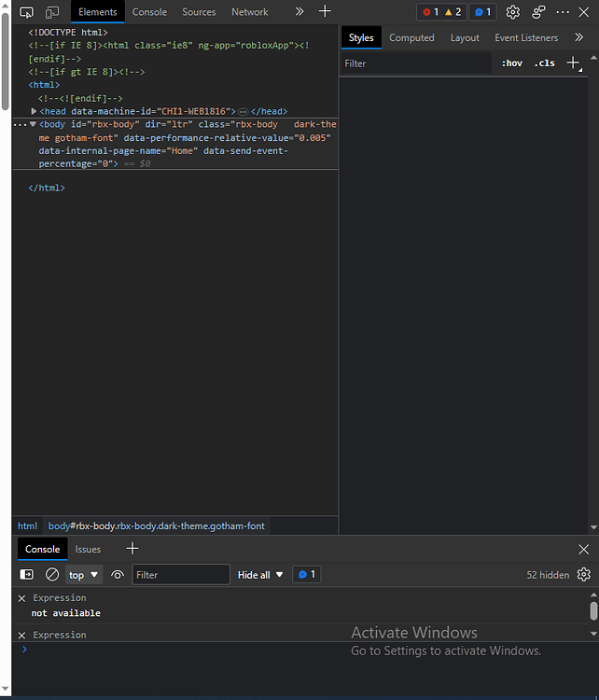This screenshot has width=599, height=700.
Task: Open the Computed tab
Action: tap(411, 38)
